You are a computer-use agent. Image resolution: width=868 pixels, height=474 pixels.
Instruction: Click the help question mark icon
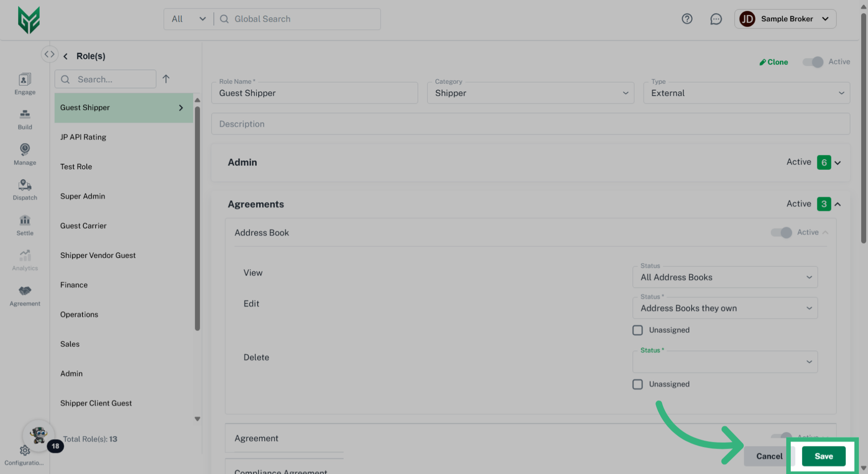(687, 19)
